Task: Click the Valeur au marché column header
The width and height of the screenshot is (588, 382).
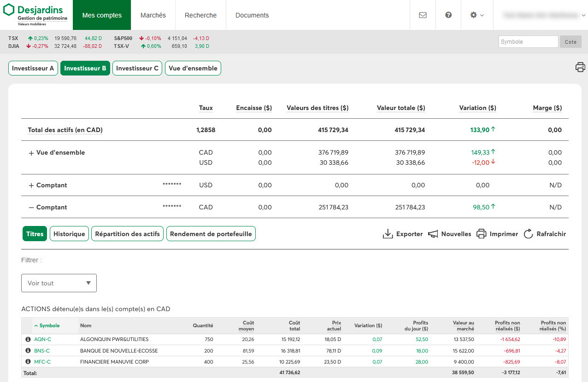Action: [463, 326]
